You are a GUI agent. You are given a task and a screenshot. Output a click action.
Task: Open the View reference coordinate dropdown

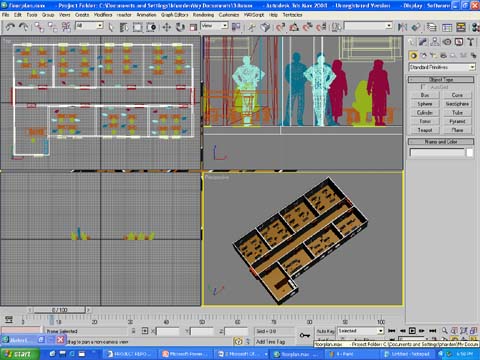214,26
